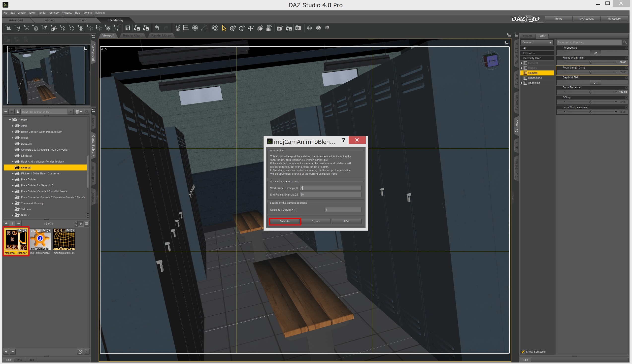Image resolution: width=632 pixels, height=364 pixels.
Task: Expand the cridgit folder in tree
Action: pyautogui.click(x=12, y=138)
